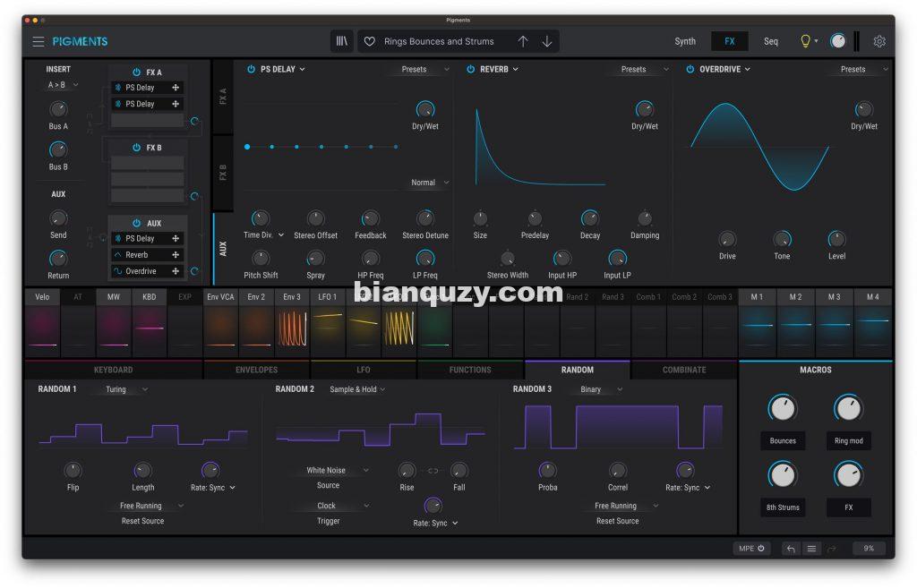
Task: Click the lightbulb sound design tips icon
Action: tap(805, 41)
